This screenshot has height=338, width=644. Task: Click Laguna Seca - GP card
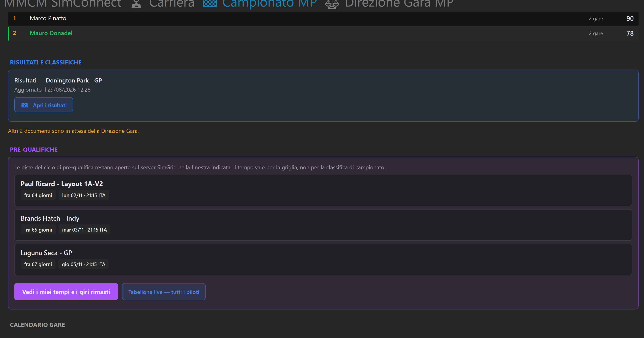323,259
